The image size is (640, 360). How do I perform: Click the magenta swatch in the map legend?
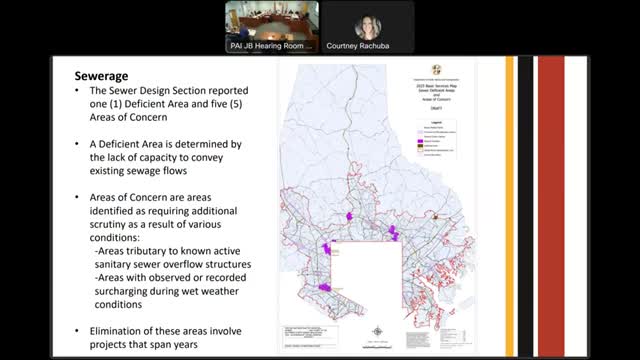point(420,141)
